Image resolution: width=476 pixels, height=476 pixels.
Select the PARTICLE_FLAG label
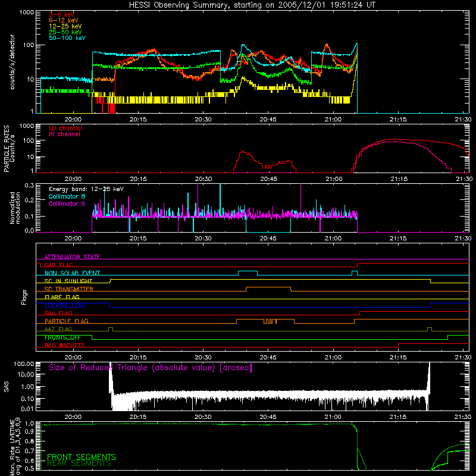pos(67,321)
